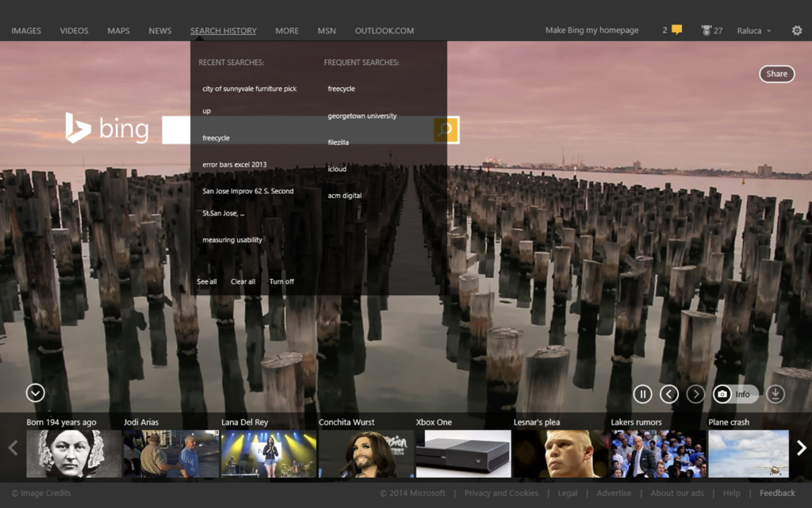Open the IMAGES tab
Viewport: 812px width, 508px height.
click(x=26, y=31)
